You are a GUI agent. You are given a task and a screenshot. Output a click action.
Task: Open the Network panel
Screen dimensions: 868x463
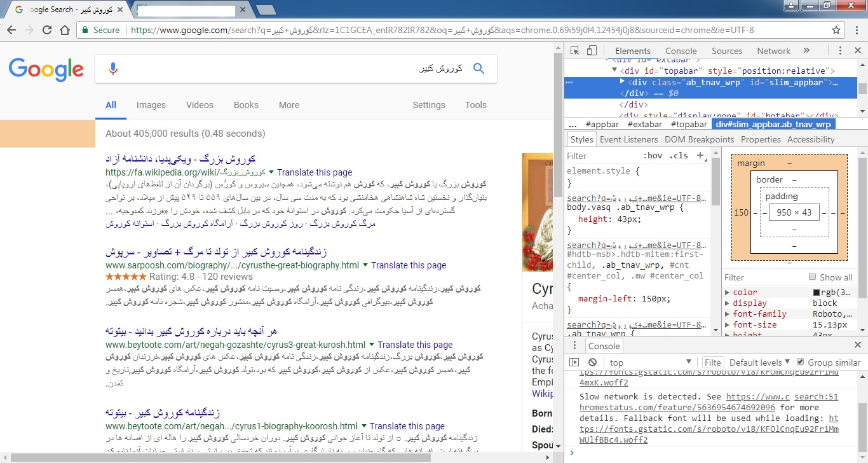[x=773, y=51]
